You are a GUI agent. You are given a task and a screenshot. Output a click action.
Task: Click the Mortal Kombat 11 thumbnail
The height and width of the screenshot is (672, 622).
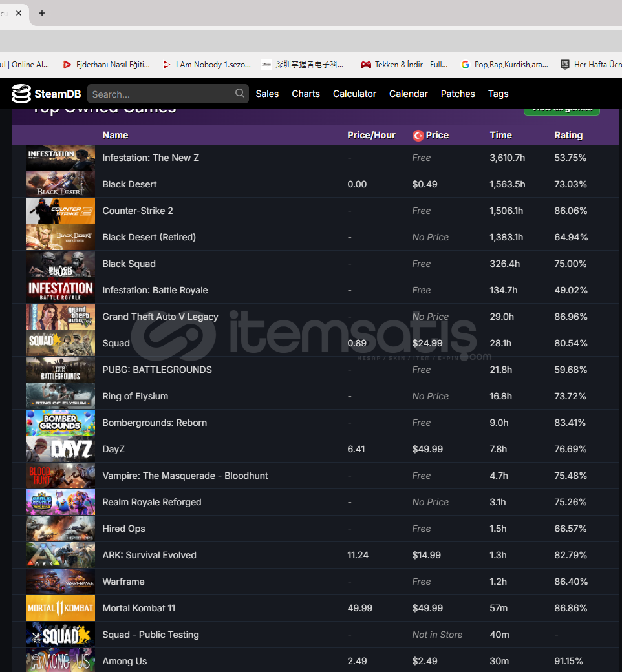pos(61,608)
